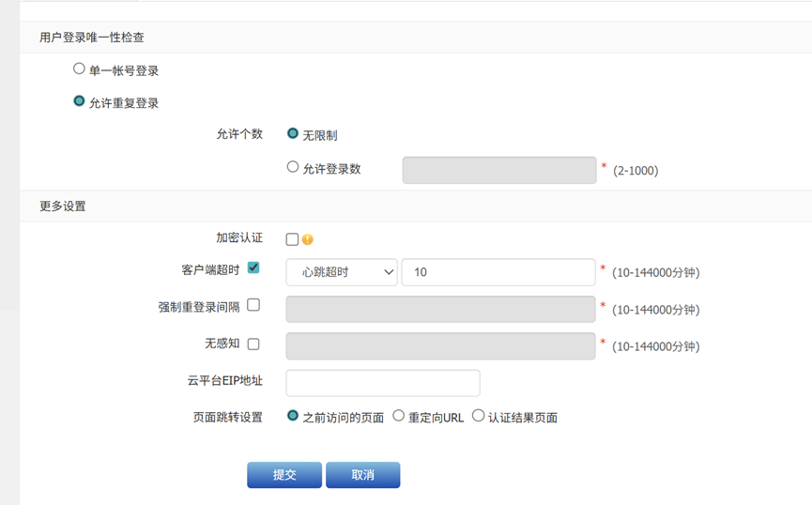Image resolution: width=812 pixels, height=505 pixels.
Task: Enable the 加密认证 checkbox
Action: point(292,239)
